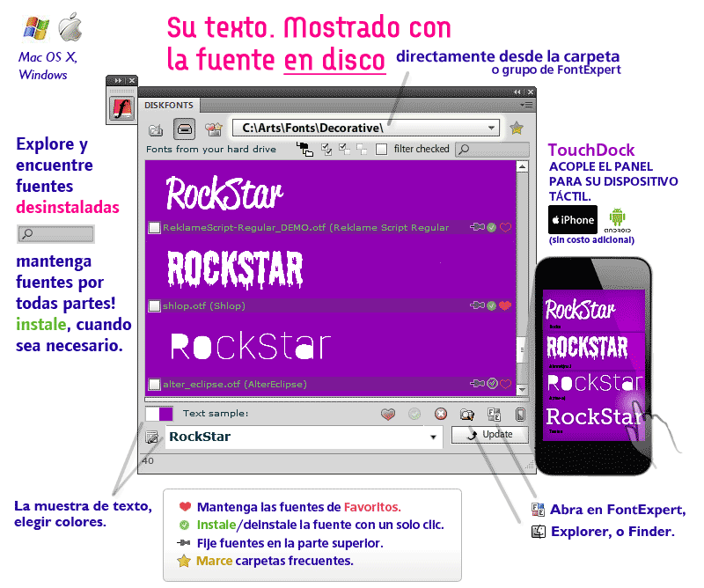Remove shlop.otf from Favorites via red heart
This screenshot has height=588, width=704.
(x=505, y=306)
